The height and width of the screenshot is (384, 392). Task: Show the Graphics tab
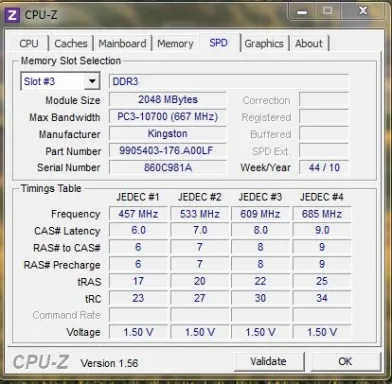pos(264,44)
